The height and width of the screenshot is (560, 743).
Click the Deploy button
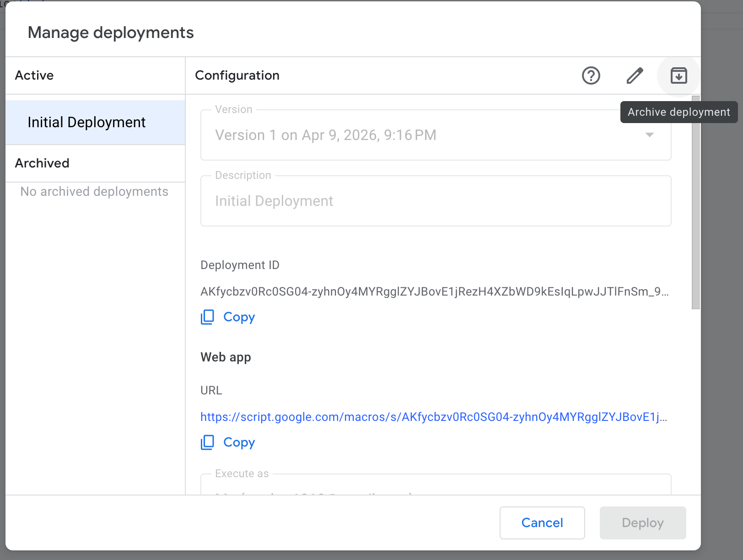point(642,523)
